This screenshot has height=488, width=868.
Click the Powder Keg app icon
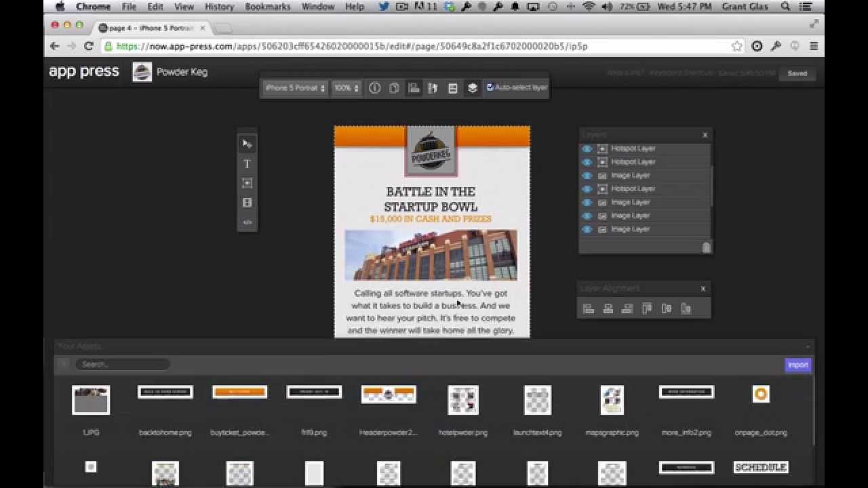pyautogui.click(x=142, y=72)
